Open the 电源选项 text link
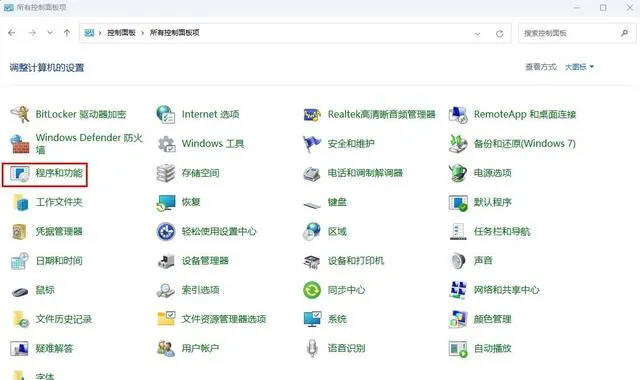The width and height of the screenshot is (640, 380). [492, 173]
